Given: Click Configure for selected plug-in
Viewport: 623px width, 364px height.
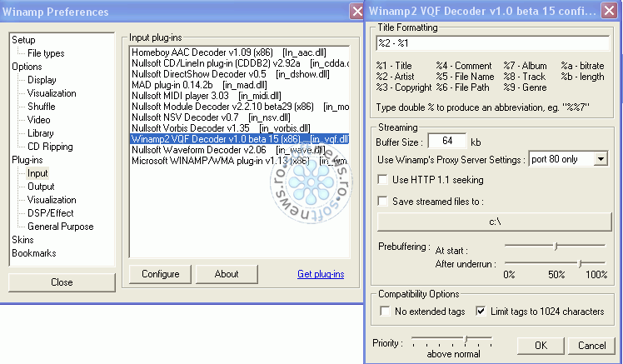Looking at the screenshot, I should (160, 274).
